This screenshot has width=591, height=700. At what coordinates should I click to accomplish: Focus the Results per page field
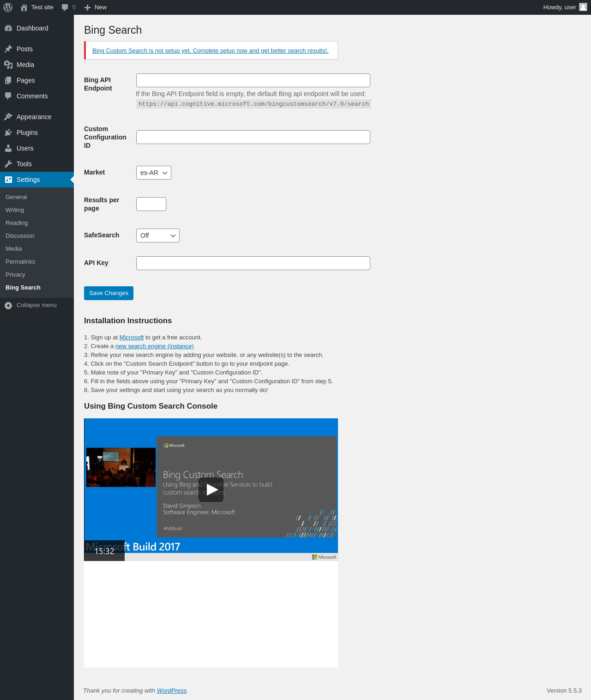coord(151,204)
